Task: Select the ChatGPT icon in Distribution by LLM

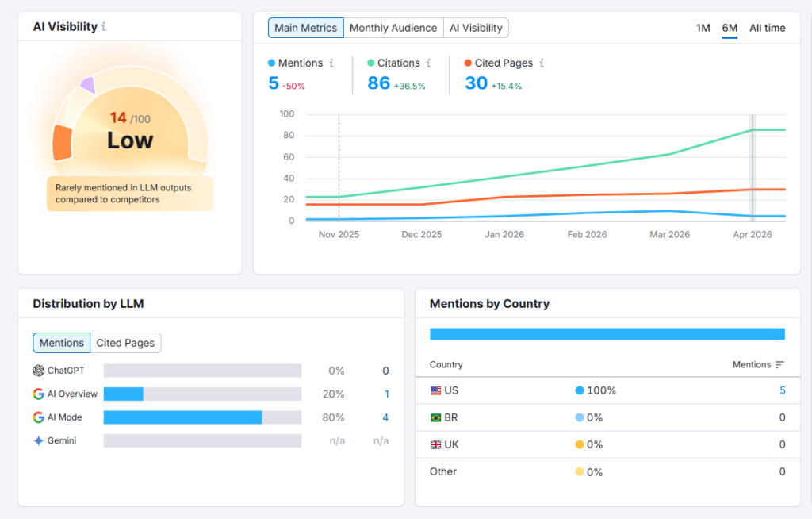Action: (38, 370)
